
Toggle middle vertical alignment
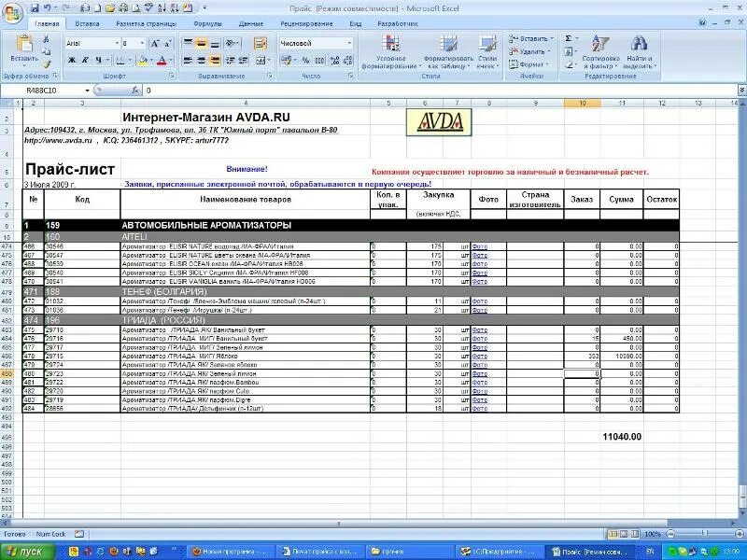pyautogui.click(x=202, y=43)
